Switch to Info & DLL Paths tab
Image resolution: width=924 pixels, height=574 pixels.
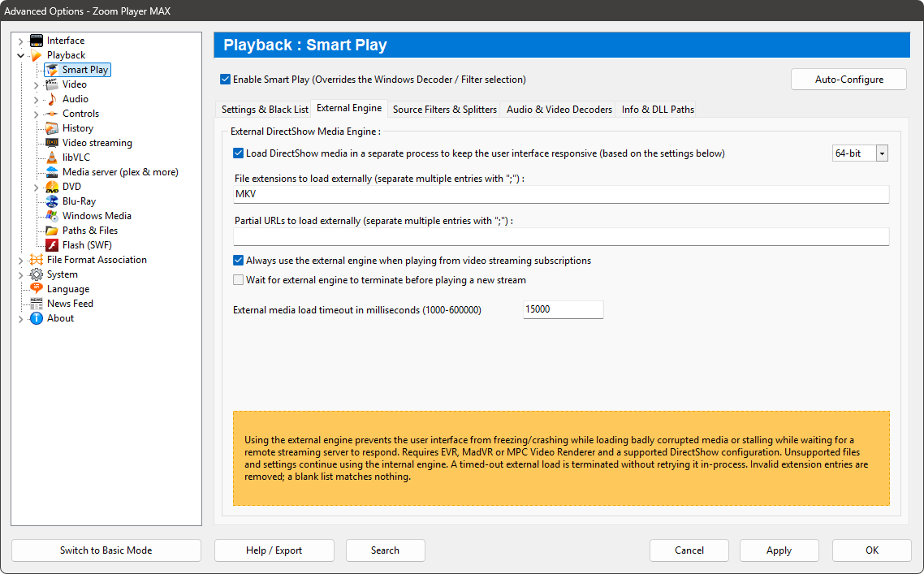pos(658,109)
